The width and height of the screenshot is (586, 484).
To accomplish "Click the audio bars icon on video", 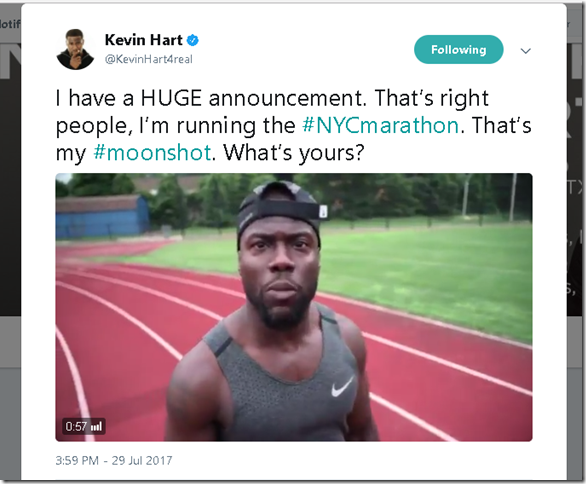I will click(x=96, y=426).
